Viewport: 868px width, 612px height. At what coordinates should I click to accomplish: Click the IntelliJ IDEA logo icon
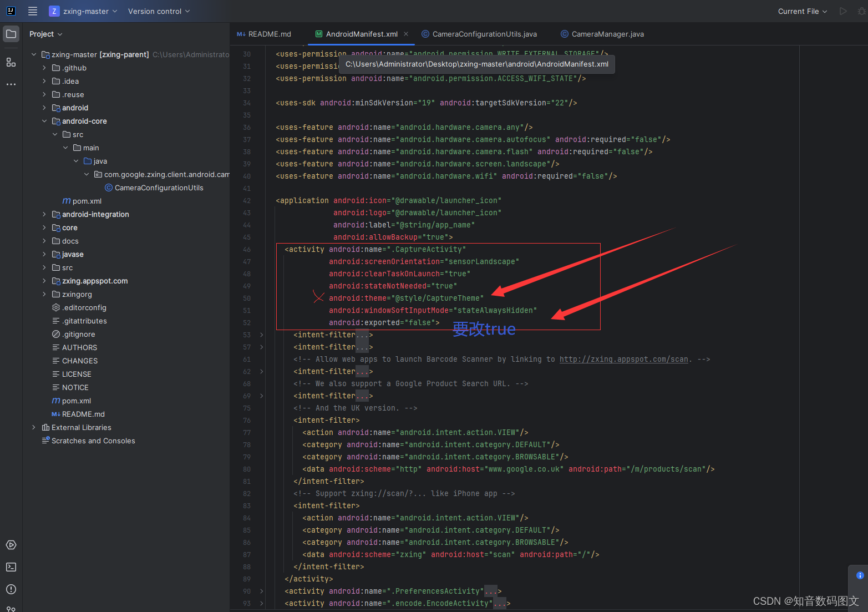click(11, 11)
